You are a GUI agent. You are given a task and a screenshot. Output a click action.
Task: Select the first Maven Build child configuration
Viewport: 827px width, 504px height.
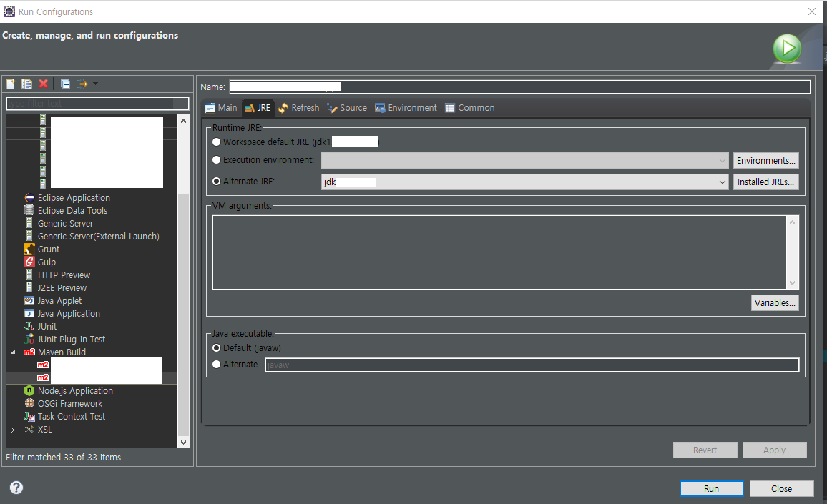(100, 365)
